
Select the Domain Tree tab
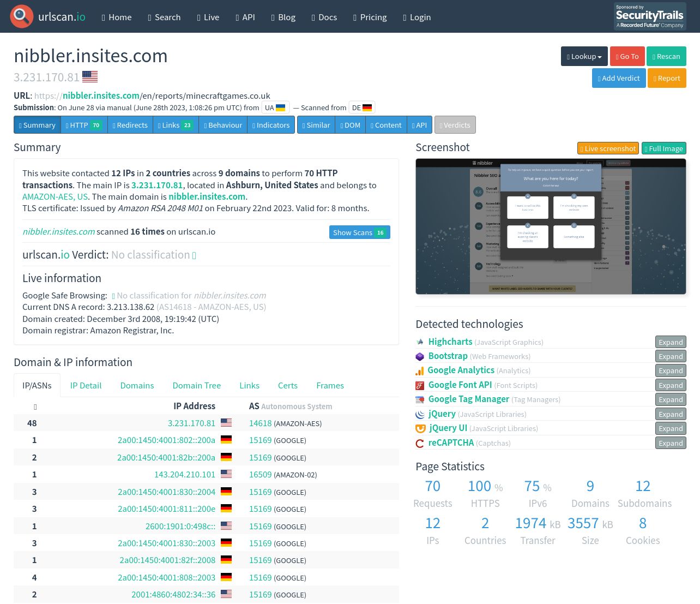[197, 385]
